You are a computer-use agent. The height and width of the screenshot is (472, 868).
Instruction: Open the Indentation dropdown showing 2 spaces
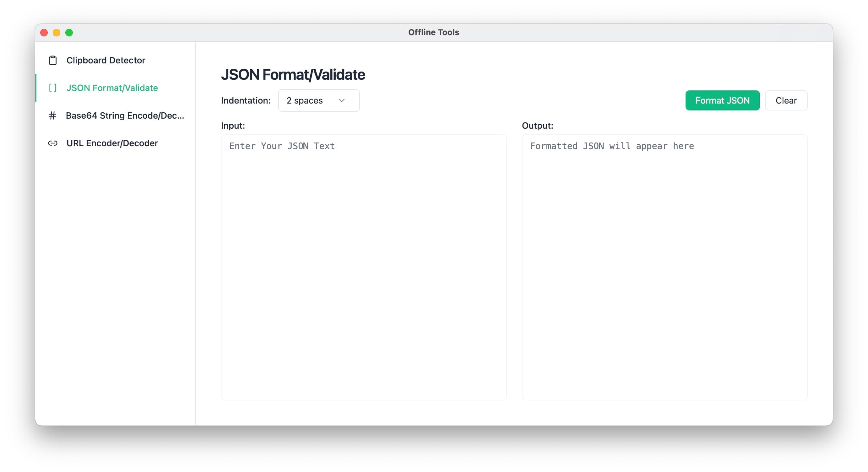coord(319,100)
